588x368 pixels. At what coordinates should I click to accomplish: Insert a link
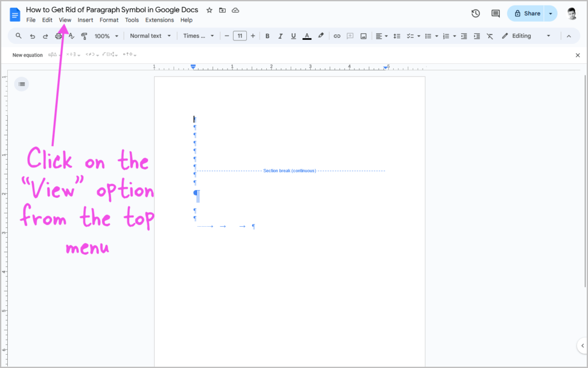click(x=337, y=36)
